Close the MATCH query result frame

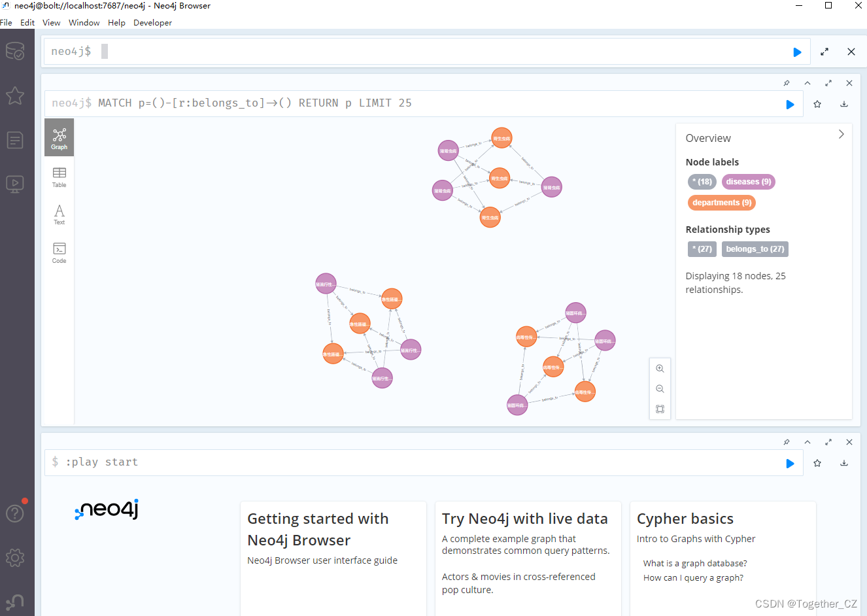[x=849, y=83]
